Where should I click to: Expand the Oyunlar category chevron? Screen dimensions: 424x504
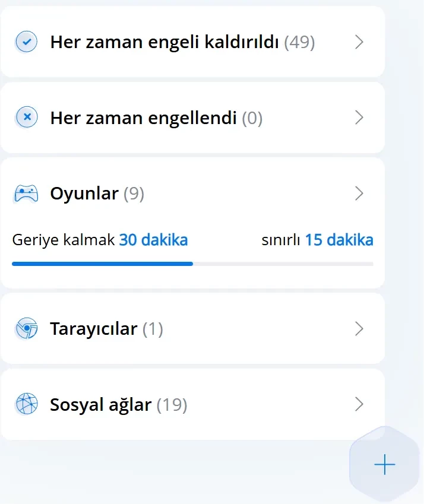click(x=359, y=194)
